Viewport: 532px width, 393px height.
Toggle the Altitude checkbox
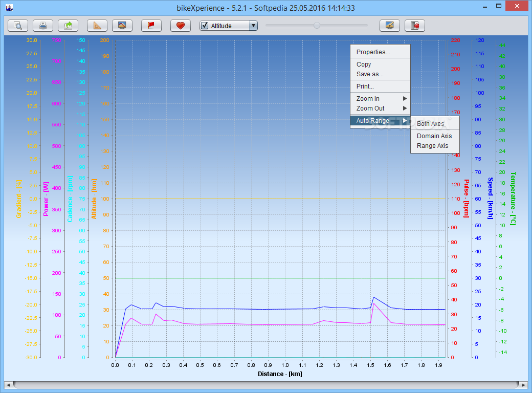click(205, 26)
